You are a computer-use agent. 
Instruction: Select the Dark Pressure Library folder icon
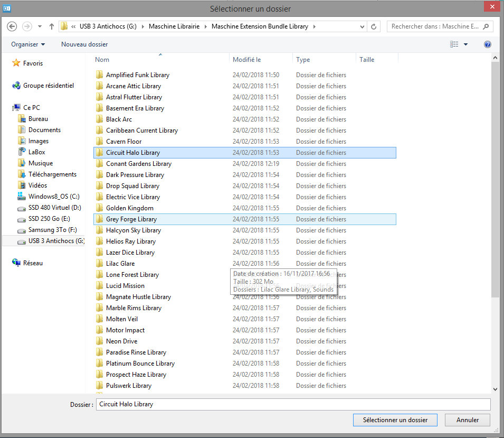point(99,175)
